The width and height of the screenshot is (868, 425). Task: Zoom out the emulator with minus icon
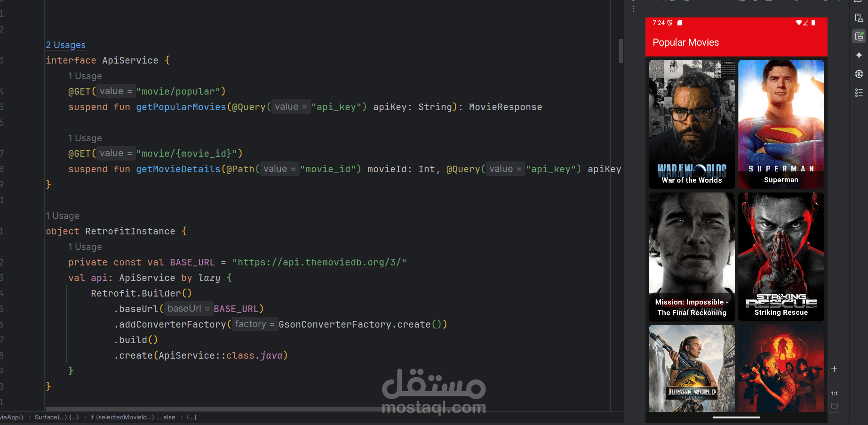click(x=834, y=381)
